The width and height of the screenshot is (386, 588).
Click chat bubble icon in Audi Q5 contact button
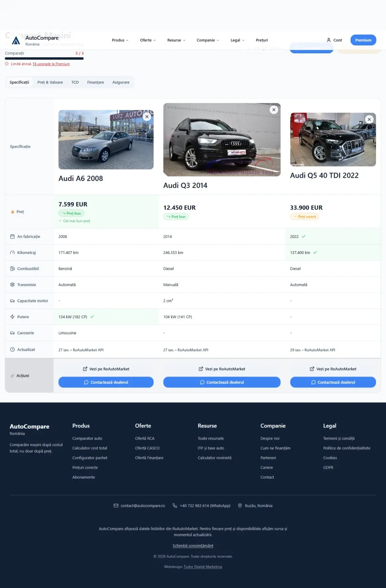(313, 382)
